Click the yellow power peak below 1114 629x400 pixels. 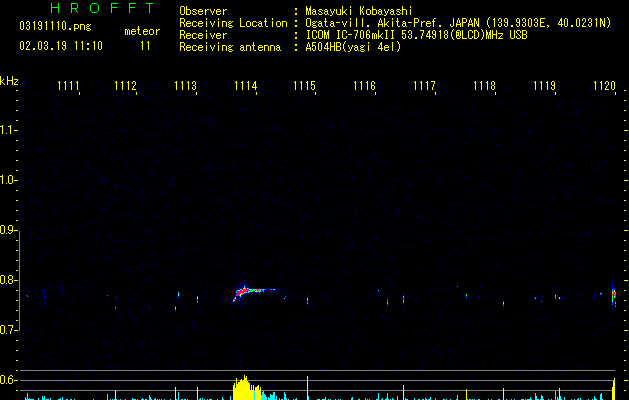click(247, 388)
